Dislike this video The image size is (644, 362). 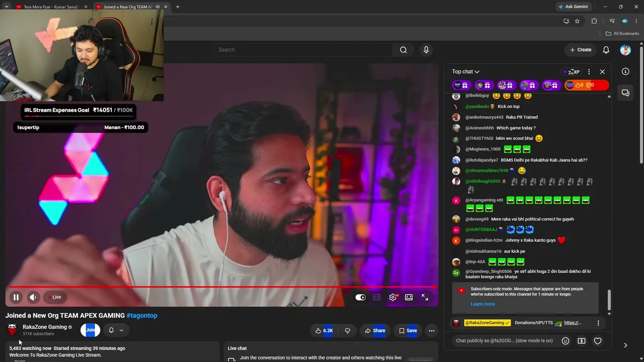pyautogui.click(x=347, y=330)
